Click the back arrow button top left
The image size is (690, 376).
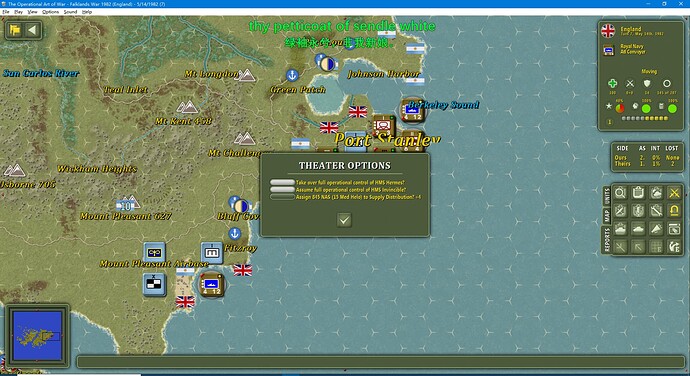32,30
